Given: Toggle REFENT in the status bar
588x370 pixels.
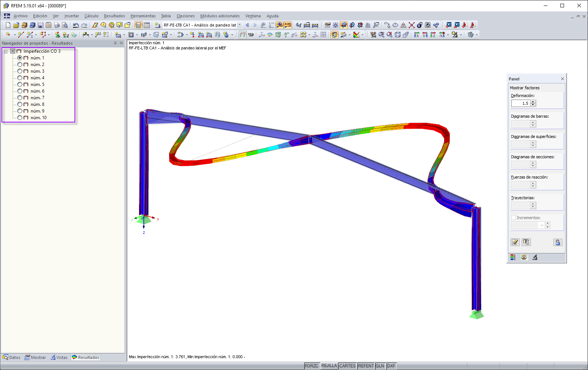Looking at the screenshot, I should 366,366.
